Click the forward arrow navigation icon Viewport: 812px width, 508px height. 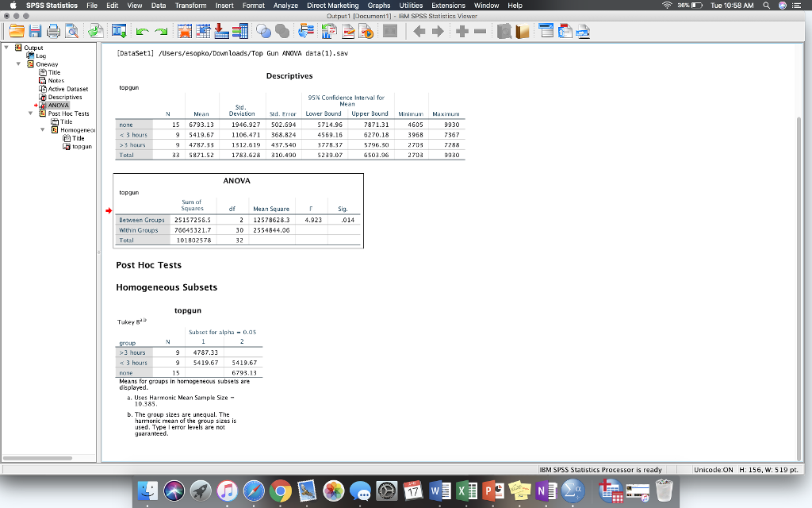pos(438,32)
